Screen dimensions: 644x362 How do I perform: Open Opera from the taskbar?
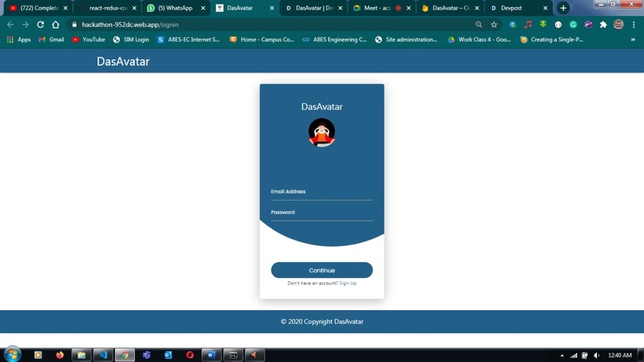(x=189, y=355)
